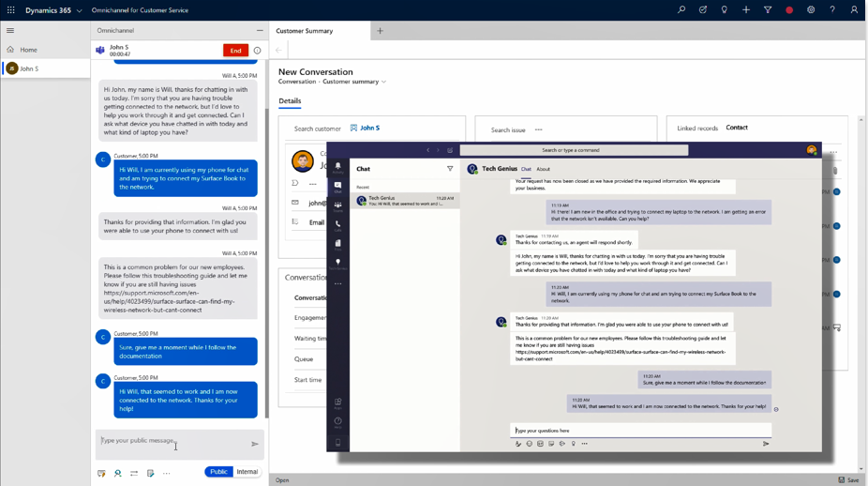
Task: Click the send message arrow icon
Action: pos(255,444)
